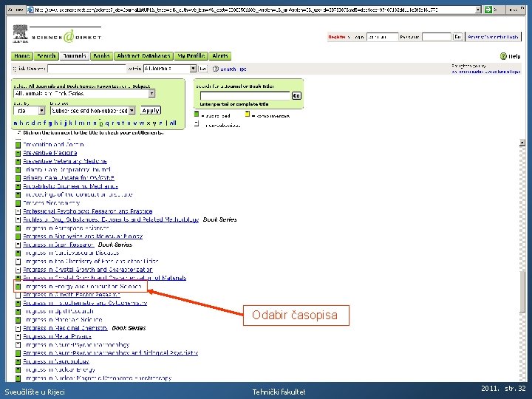Image resolution: width=532 pixels, height=399 pixels.
Task: Click the green icon beside Progress in Energy and Combustion Science
Action: point(18,287)
